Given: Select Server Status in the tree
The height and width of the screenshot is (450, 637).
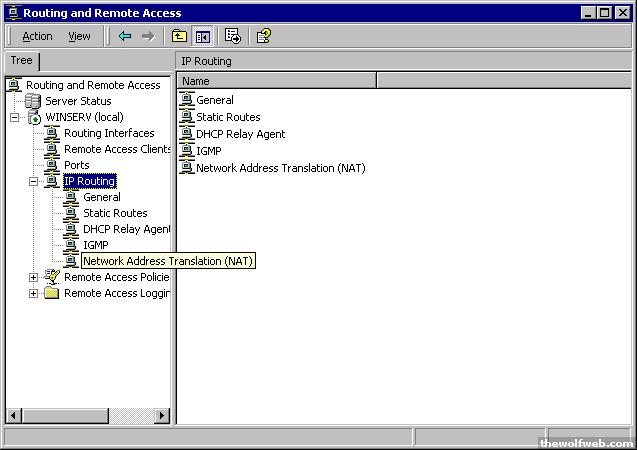Looking at the screenshot, I should pyautogui.click(x=78, y=101).
